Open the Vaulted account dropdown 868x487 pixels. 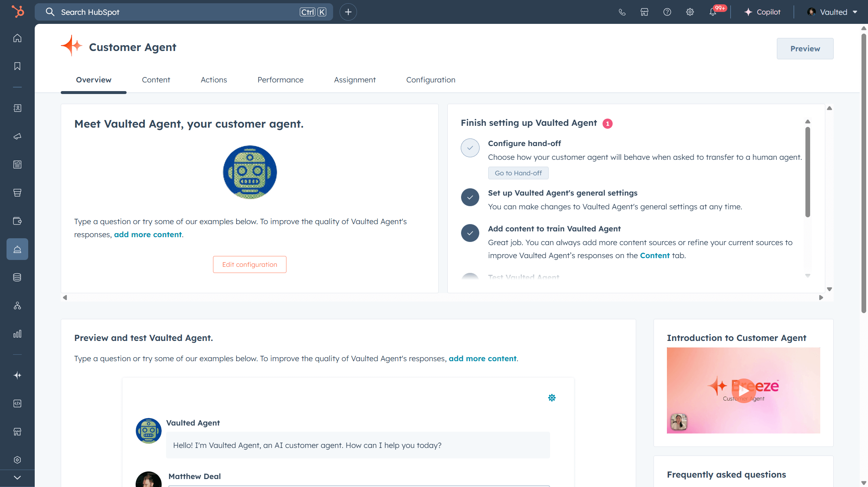coord(833,12)
